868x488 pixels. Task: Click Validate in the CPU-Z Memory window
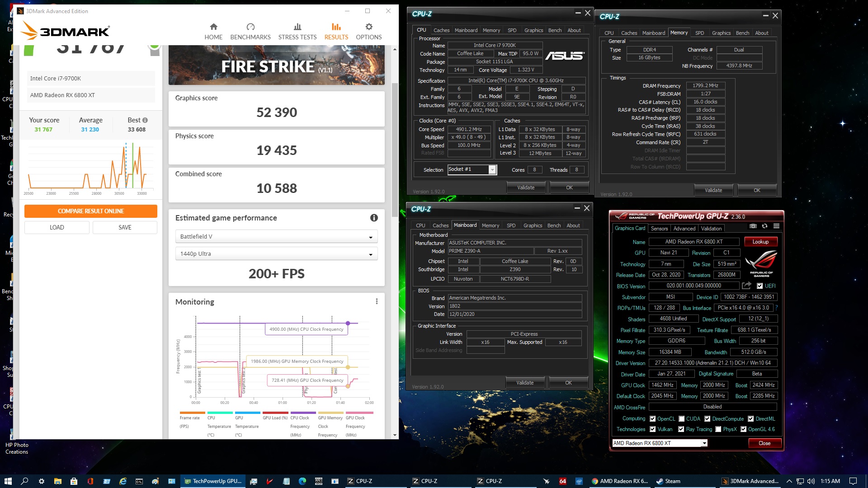713,190
